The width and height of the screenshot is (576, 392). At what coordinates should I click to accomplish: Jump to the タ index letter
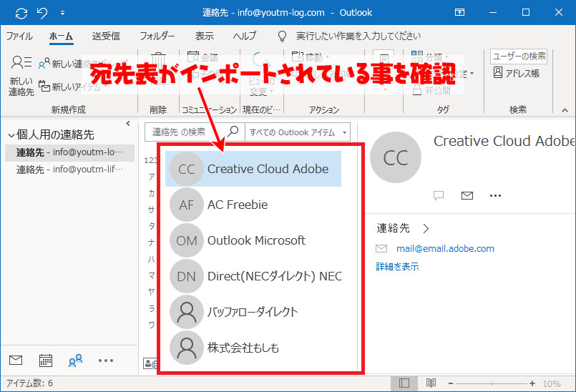coord(152,226)
